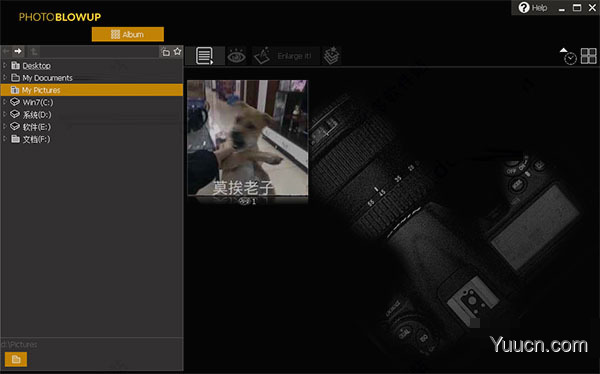Expand the Desktop tree node
The height and width of the screenshot is (374, 600).
pyautogui.click(x=5, y=65)
